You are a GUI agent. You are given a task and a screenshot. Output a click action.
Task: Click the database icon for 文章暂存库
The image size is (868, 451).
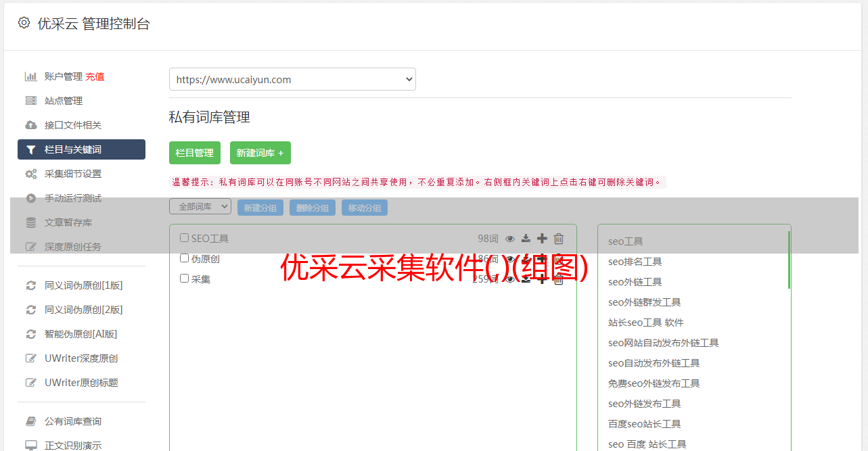(x=31, y=222)
